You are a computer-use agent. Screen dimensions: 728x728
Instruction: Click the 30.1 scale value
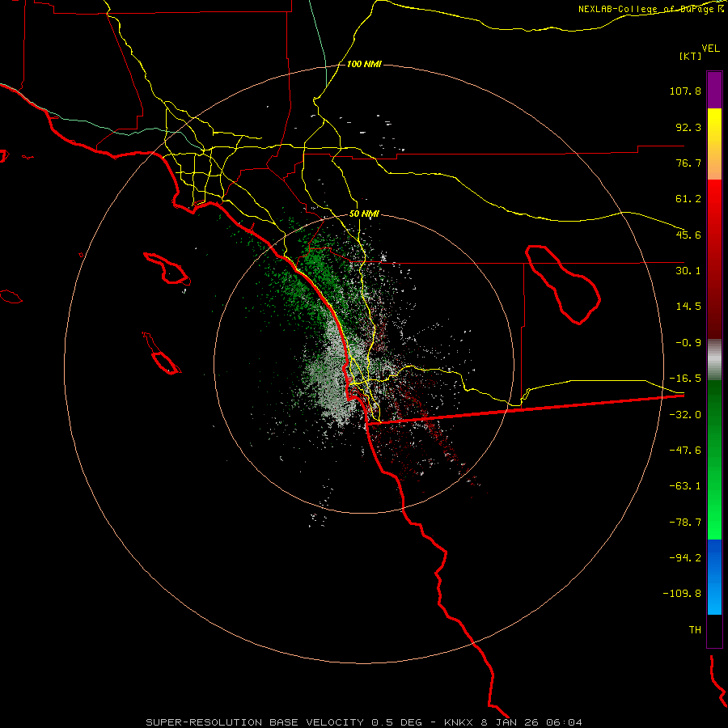point(688,271)
